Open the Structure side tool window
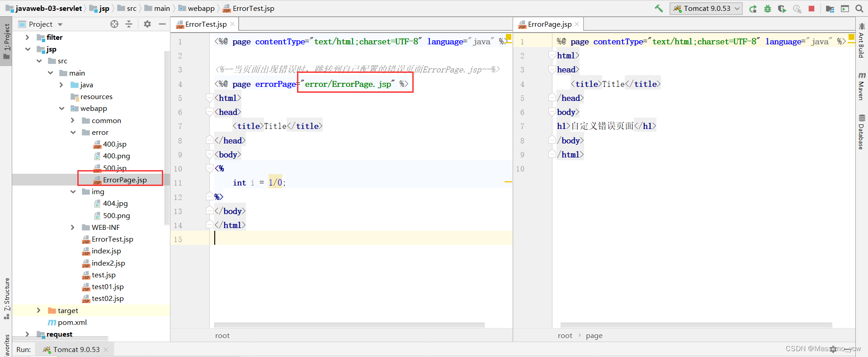868x357 pixels. pos(6,298)
